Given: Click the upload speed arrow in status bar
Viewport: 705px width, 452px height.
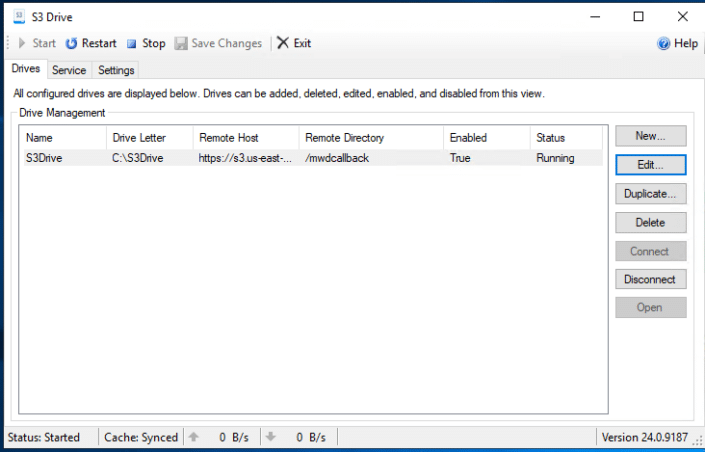Looking at the screenshot, I should click(x=194, y=437).
